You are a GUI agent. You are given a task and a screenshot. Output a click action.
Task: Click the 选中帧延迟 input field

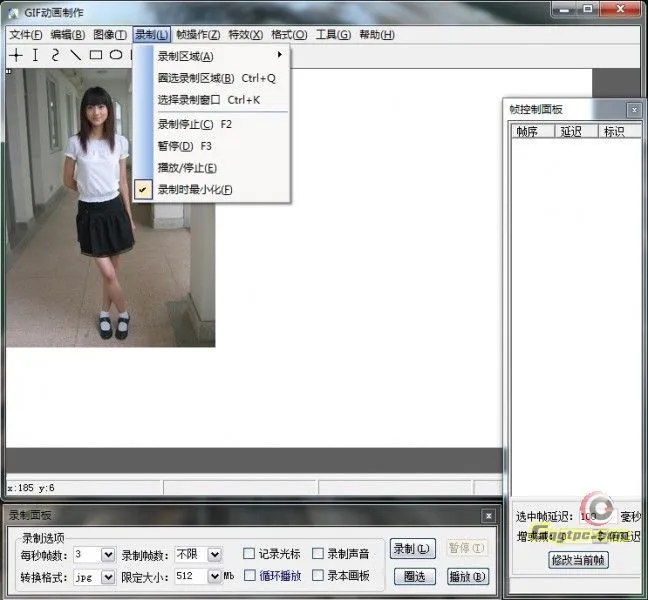(x=597, y=516)
